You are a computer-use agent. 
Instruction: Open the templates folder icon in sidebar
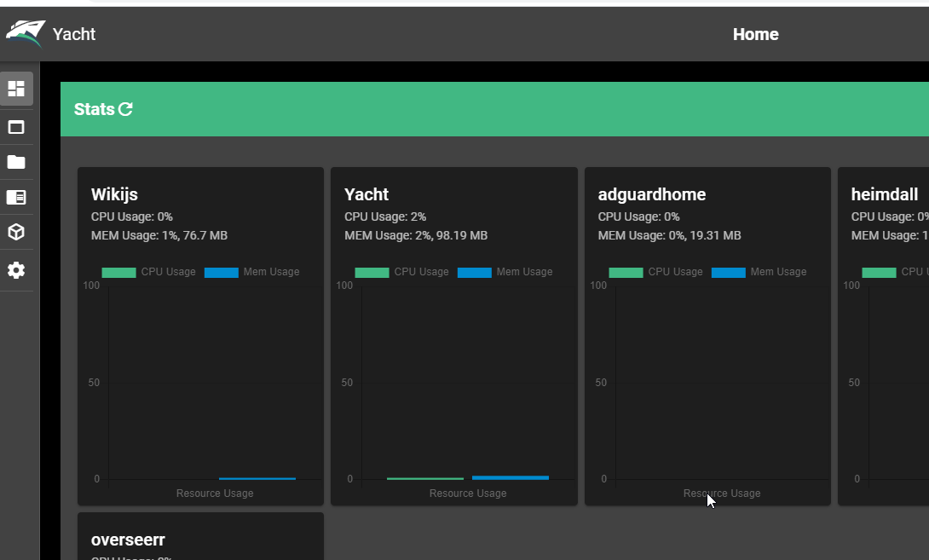click(x=16, y=162)
